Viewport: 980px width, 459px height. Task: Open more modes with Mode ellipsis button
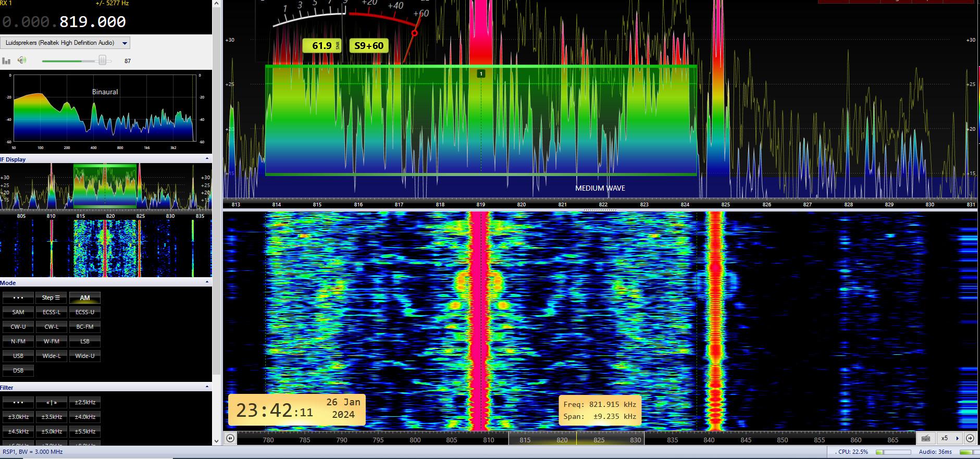[x=18, y=298]
